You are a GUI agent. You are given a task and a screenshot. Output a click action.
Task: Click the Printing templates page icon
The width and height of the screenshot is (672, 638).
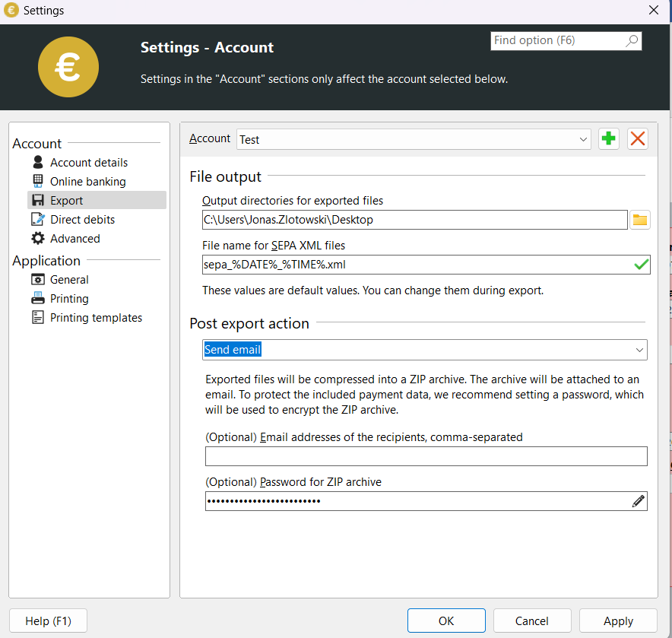pyautogui.click(x=38, y=317)
